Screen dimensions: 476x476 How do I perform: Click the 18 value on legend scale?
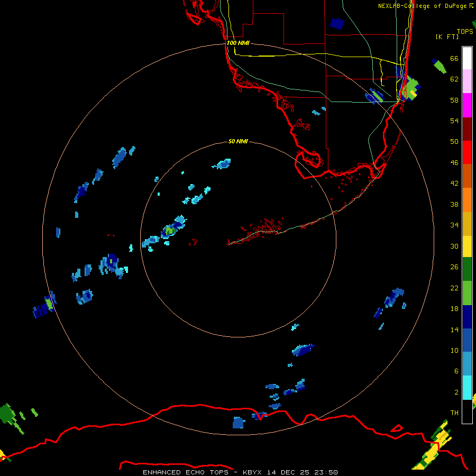[x=454, y=309]
